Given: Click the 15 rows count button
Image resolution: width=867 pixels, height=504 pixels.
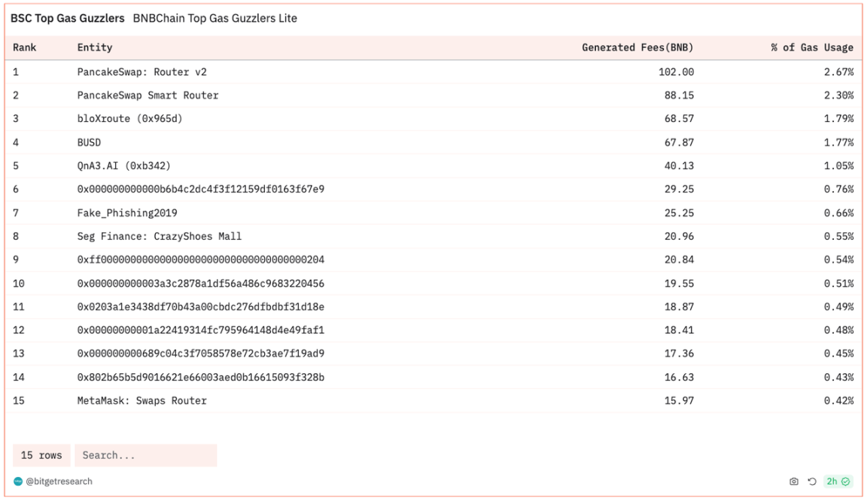Looking at the screenshot, I should pos(41,455).
